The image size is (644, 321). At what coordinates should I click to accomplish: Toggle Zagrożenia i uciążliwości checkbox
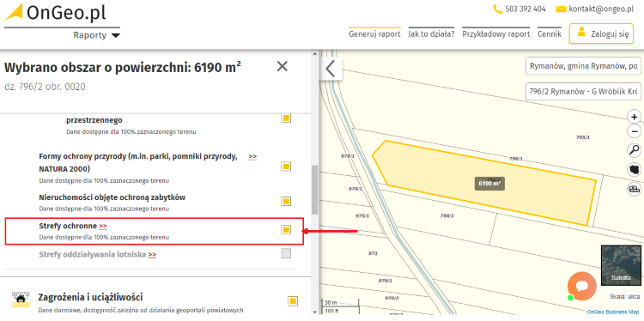[x=293, y=301]
